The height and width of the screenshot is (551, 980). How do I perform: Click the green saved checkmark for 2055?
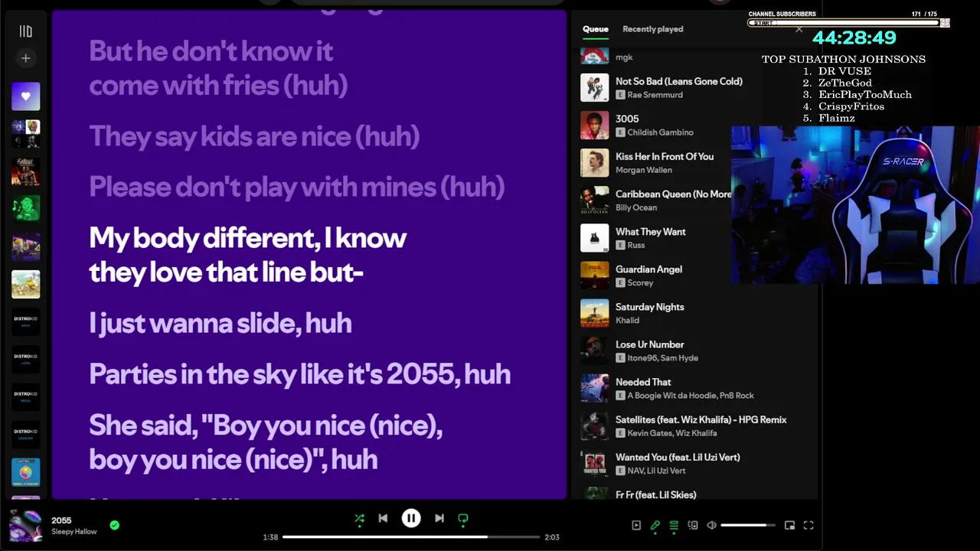tap(115, 525)
